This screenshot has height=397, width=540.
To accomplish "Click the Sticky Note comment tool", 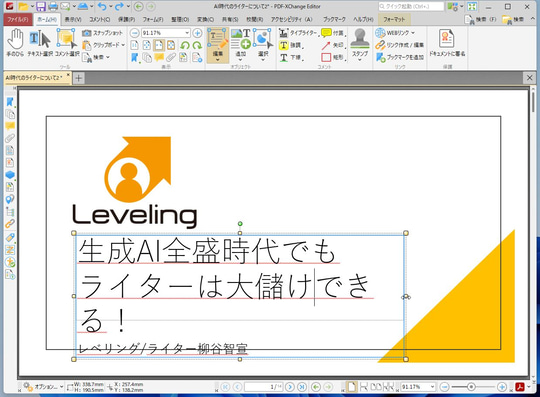I will tap(333, 33).
